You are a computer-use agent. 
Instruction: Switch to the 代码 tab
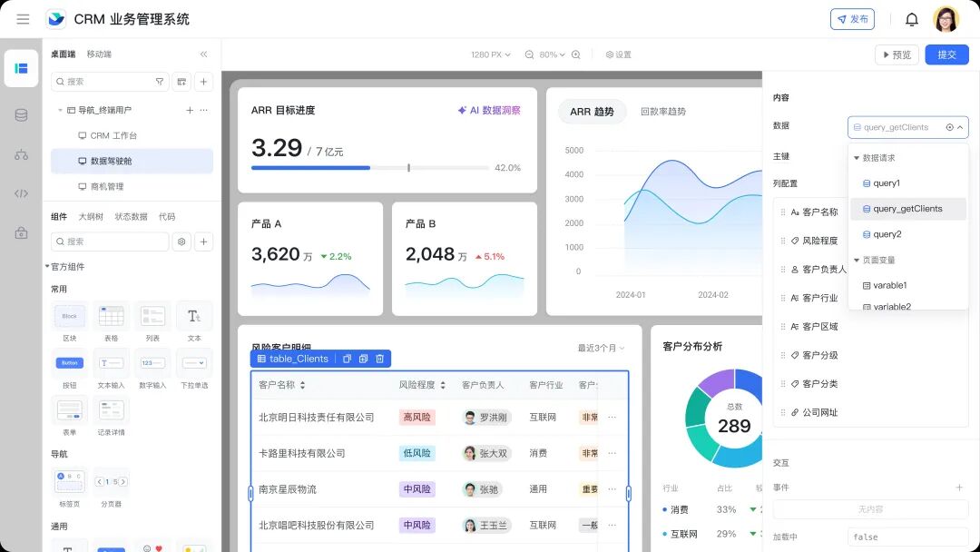pyautogui.click(x=167, y=216)
